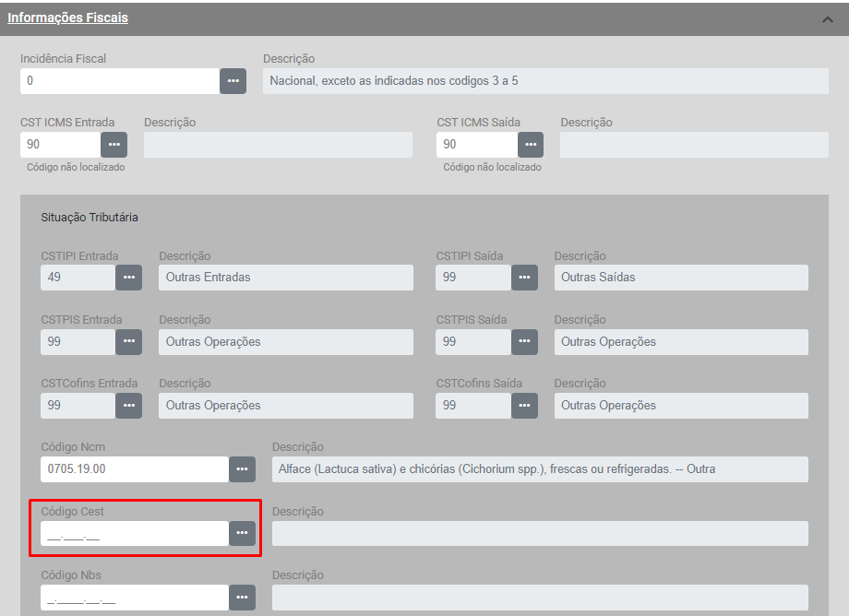This screenshot has width=849, height=616.
Task: Collapse the Informações Fiscais section
Action: coord(827,19)
